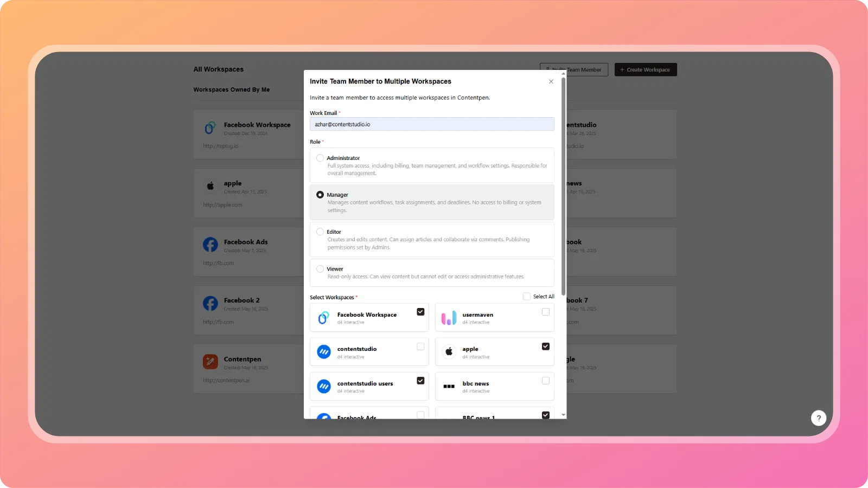Check the usermaven workspace checkbox
This screenshot has height=488, width=868.
pos(546,312)
